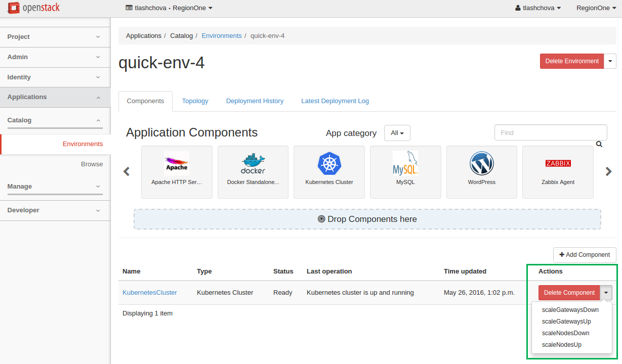Pick the Kubernetes Cluster component icon

click(329, 164)
